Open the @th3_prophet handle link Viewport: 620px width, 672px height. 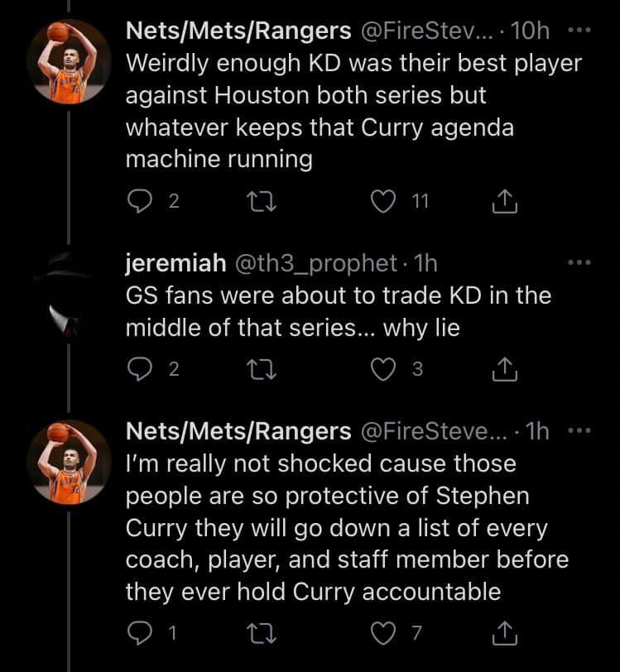pyautogui.click(x=316, y=263)
